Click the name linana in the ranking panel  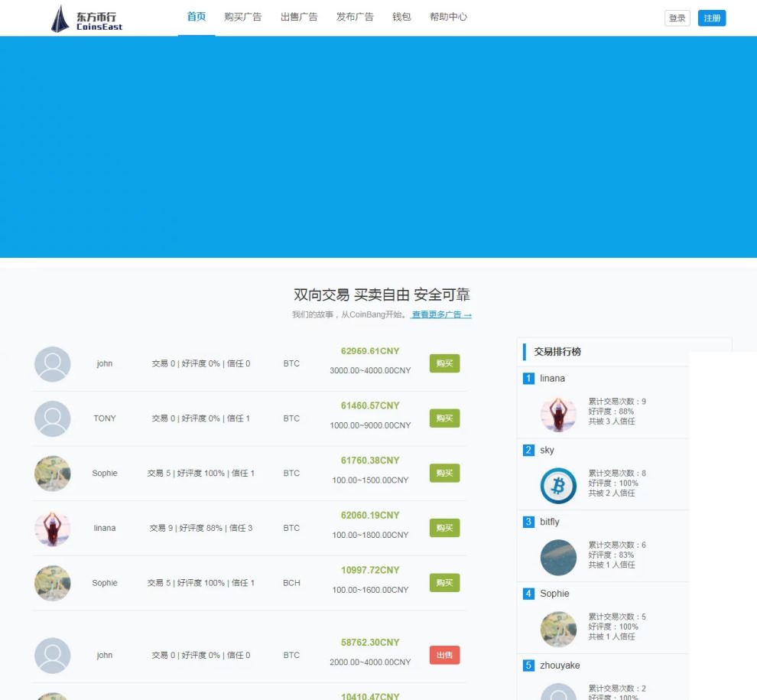pos(552,378)
